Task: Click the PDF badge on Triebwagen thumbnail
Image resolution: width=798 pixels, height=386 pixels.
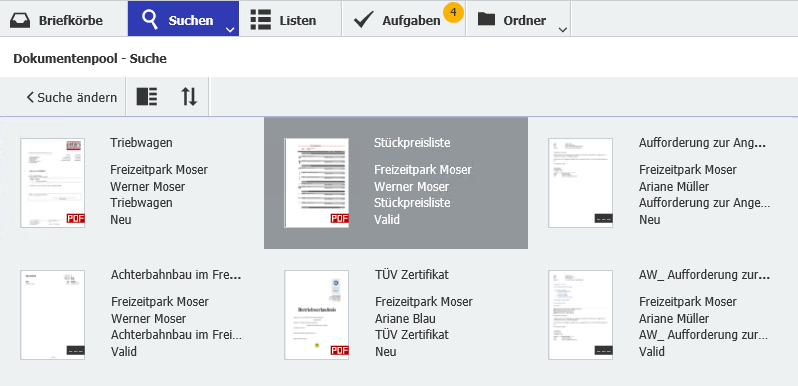Action: coord(76,218)
